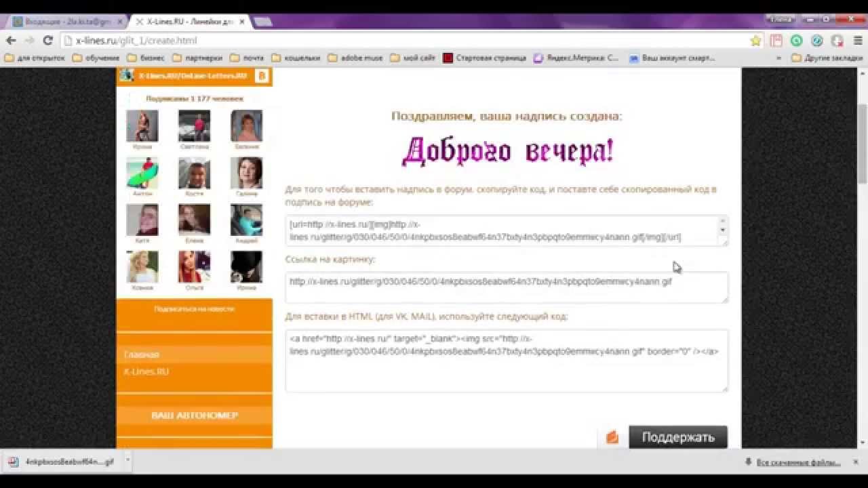
Task: Click the browser forward arrow
Action: [x=29, y=41]
